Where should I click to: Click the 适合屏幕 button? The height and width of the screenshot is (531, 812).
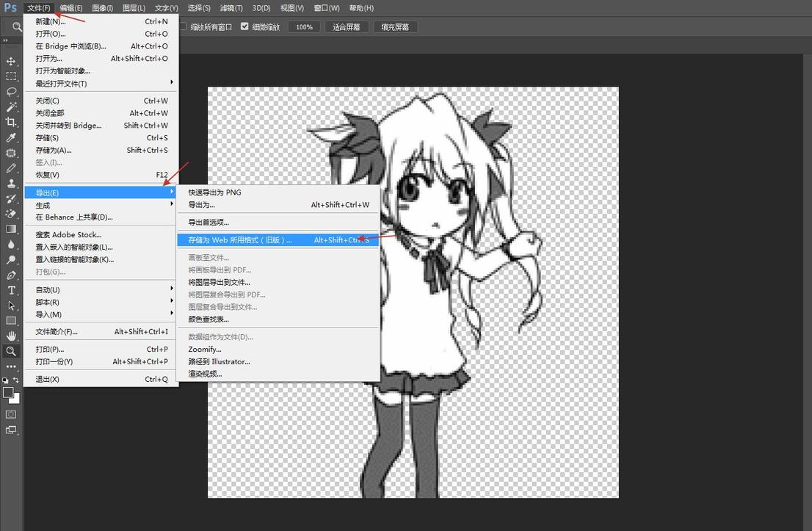click(x=346, y=26)
